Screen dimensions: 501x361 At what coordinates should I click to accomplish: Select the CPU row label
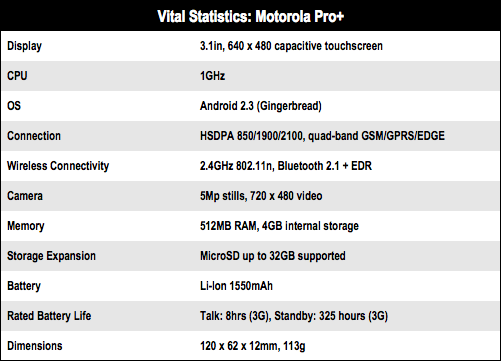click(x=17, y=76)
